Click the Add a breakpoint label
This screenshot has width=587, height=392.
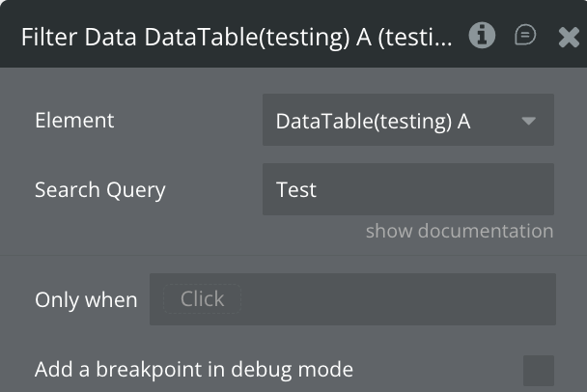(194, 369)
